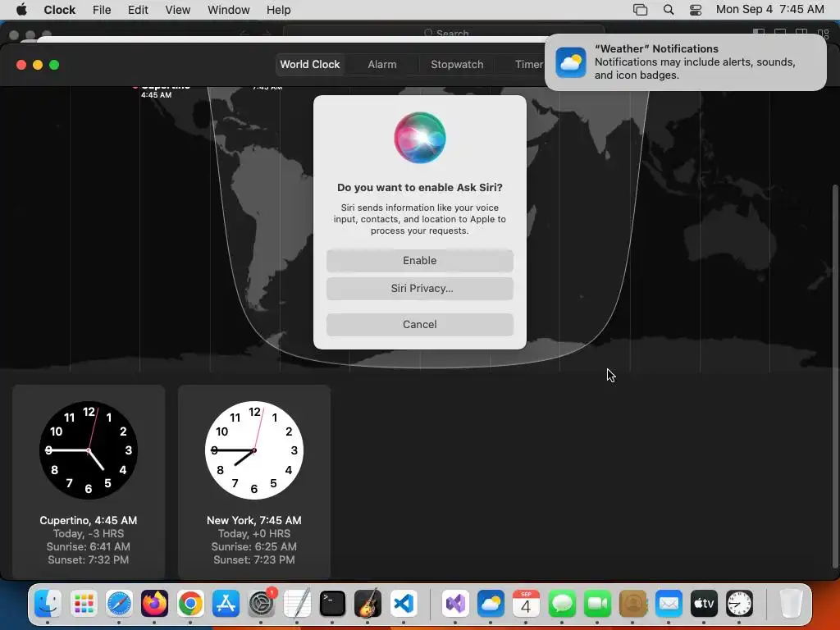
Task: Click the Weather icon in notification
Action: (571, 62)
